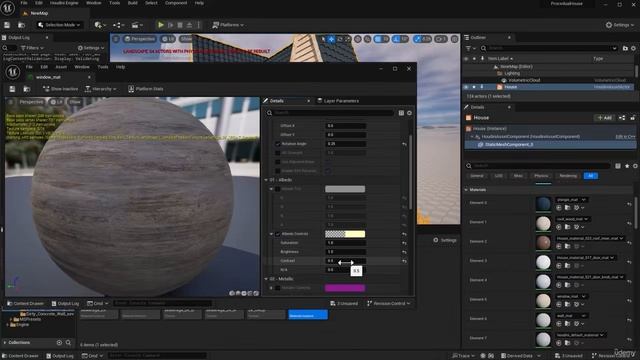Click the Perspective button in material preview
The width and height of the screenshot is (640, 360).
click(31, 102)
